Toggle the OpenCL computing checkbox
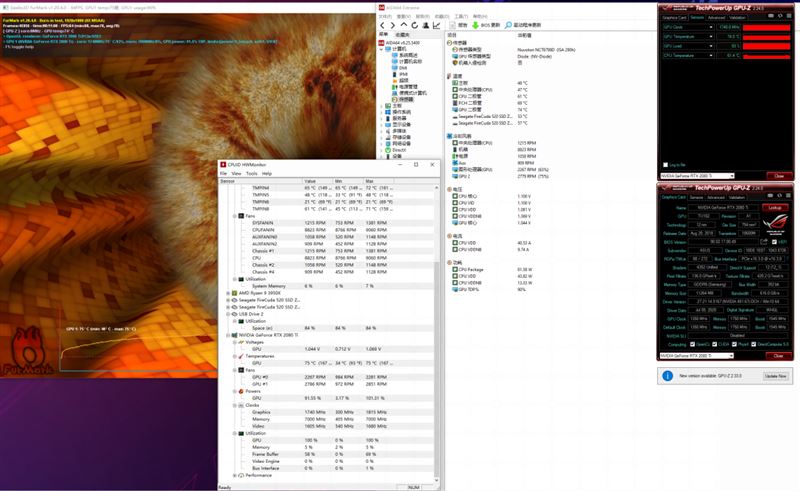 point(692,344)
